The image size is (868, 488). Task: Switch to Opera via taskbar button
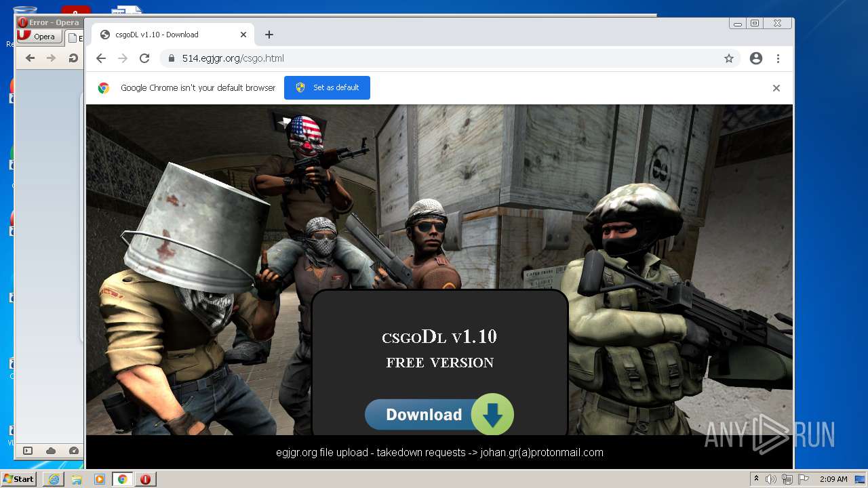tap(146, 479)
